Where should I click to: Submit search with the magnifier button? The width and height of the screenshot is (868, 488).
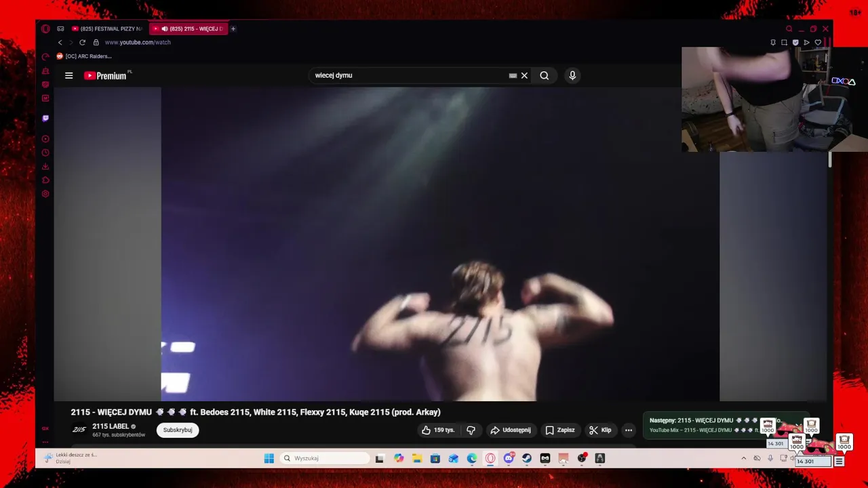tap(544, 75)
